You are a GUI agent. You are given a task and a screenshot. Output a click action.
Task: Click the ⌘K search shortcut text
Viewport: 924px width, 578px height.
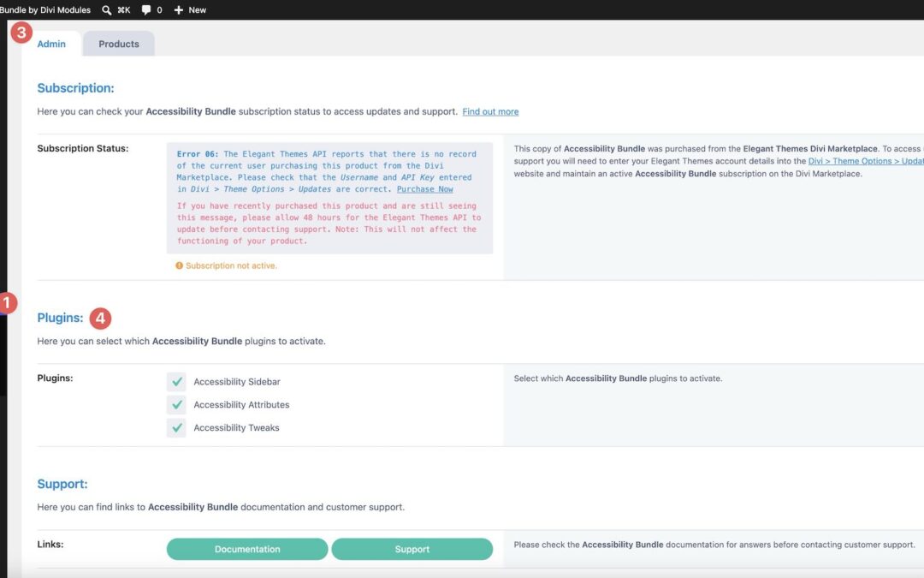124,10
